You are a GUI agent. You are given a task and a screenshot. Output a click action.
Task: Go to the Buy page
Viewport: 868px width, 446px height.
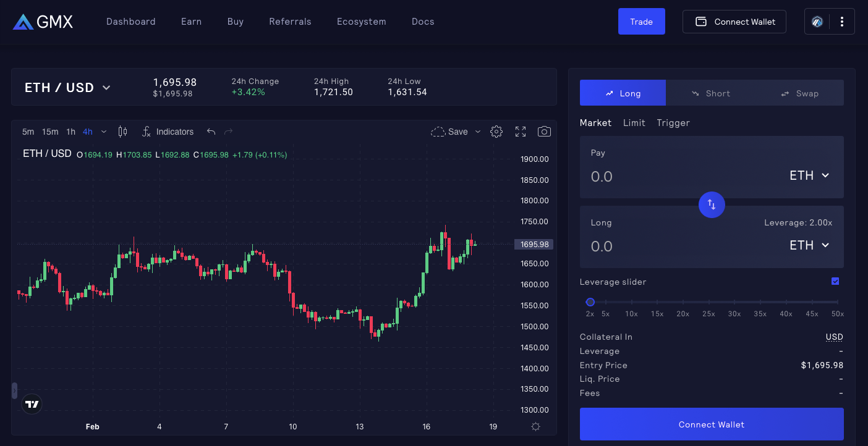click(236, 22)
